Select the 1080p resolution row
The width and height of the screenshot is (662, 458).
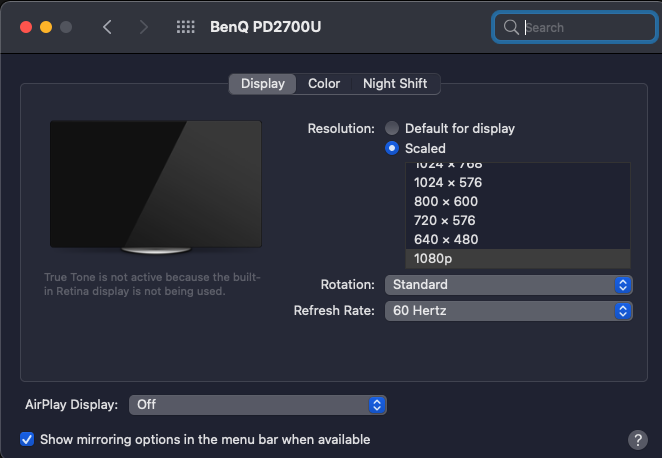tap(518, 258)
